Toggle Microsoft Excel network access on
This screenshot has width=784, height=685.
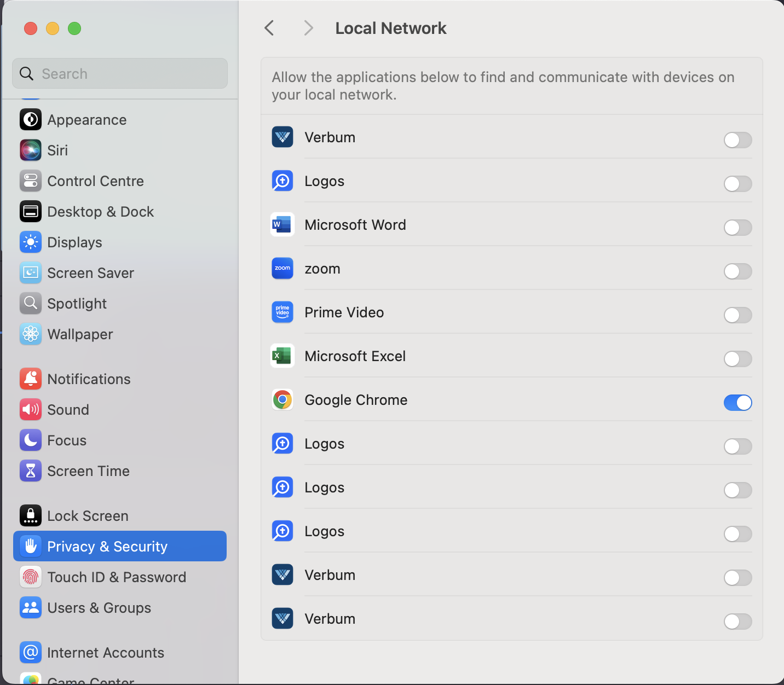click(737, 359)
